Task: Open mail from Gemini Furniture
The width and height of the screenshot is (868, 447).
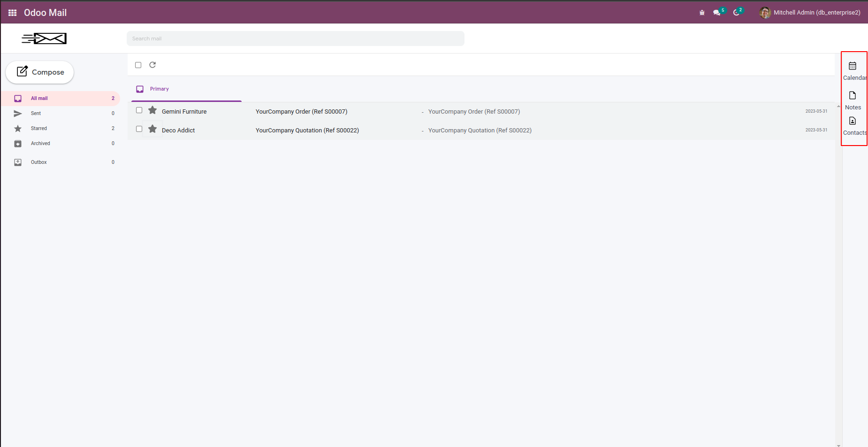Action: tap(184, 112)
